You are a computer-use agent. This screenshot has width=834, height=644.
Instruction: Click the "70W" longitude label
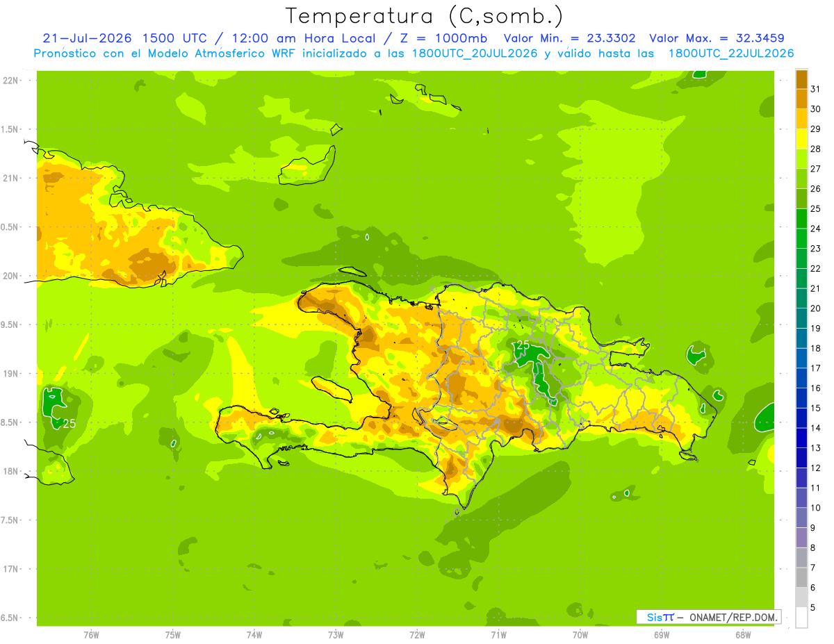(x=580, y=635)
